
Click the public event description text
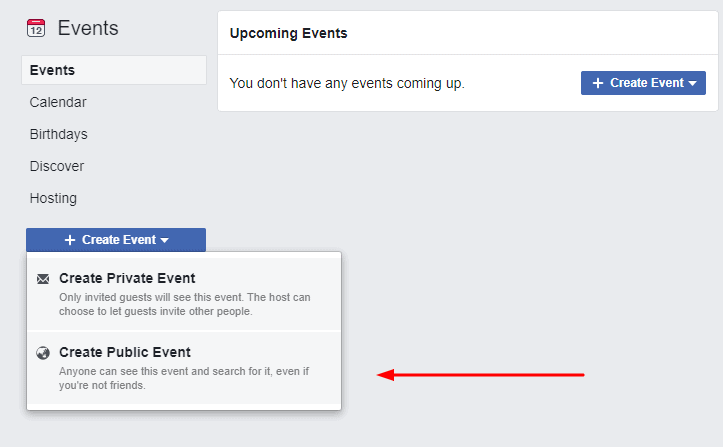click(184, 378)
